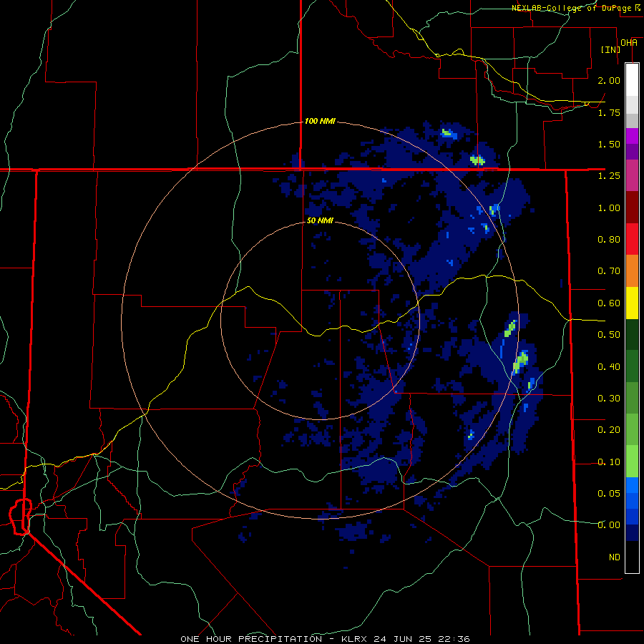
Task: Select the 1.75 scale value
Action: 609,112
